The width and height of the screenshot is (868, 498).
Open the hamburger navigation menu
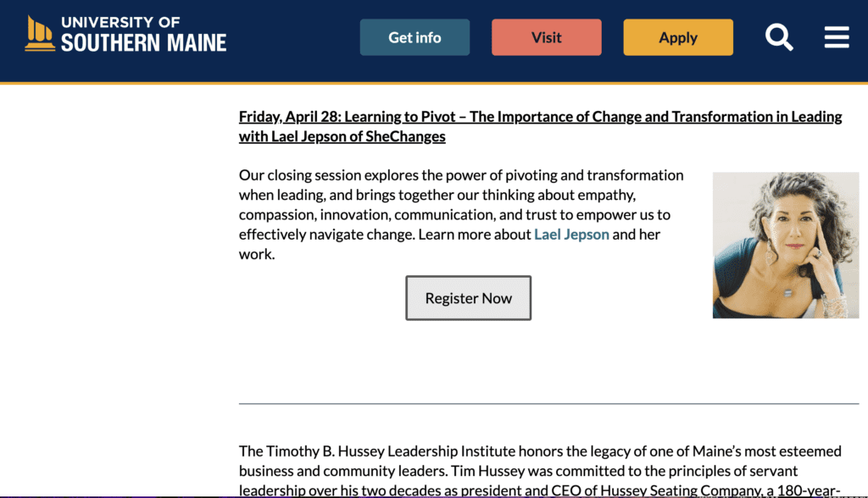[837, 37]
